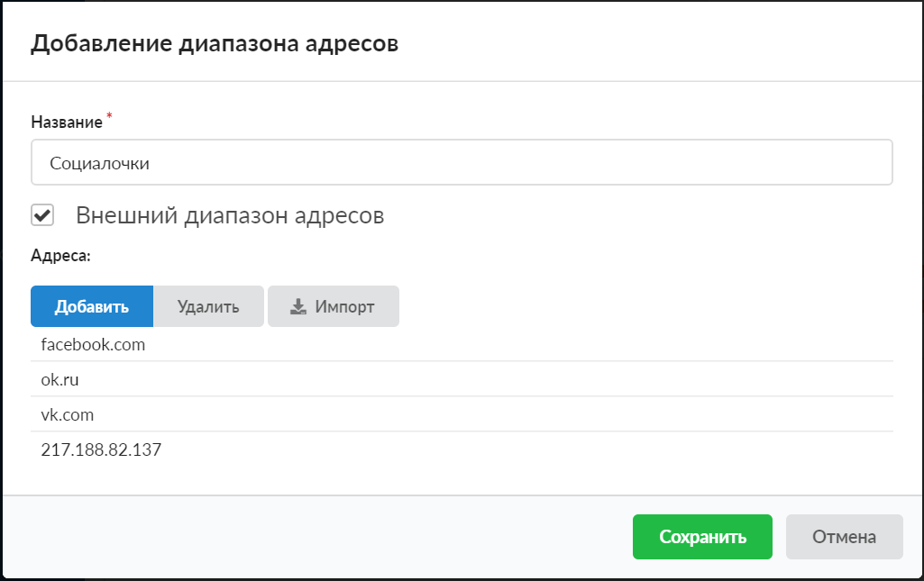Save the range with Сохранить

click(x=702, y=537)
